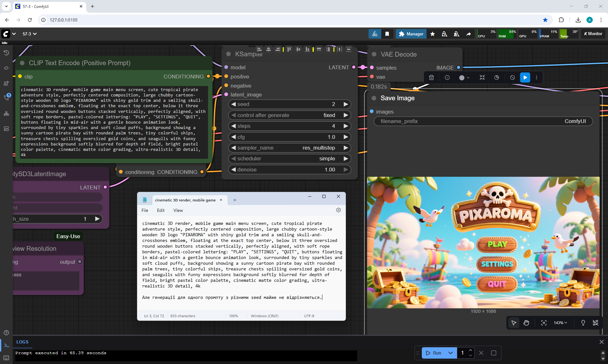This screenshot has height=364, width=608.
Task: Open the View menu in Notepad
Action: 178,210
